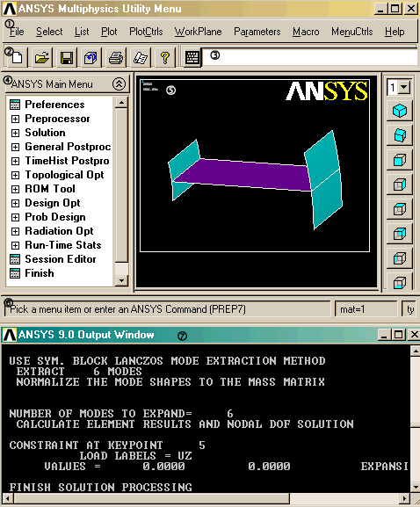Open the Session Editor entry

(x=60, y=259)
